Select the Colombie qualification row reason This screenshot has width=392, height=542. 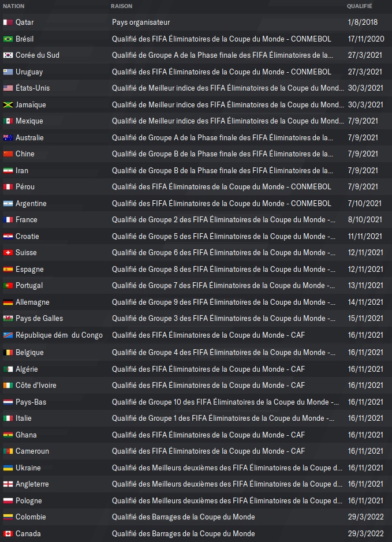tap(184, 517)
